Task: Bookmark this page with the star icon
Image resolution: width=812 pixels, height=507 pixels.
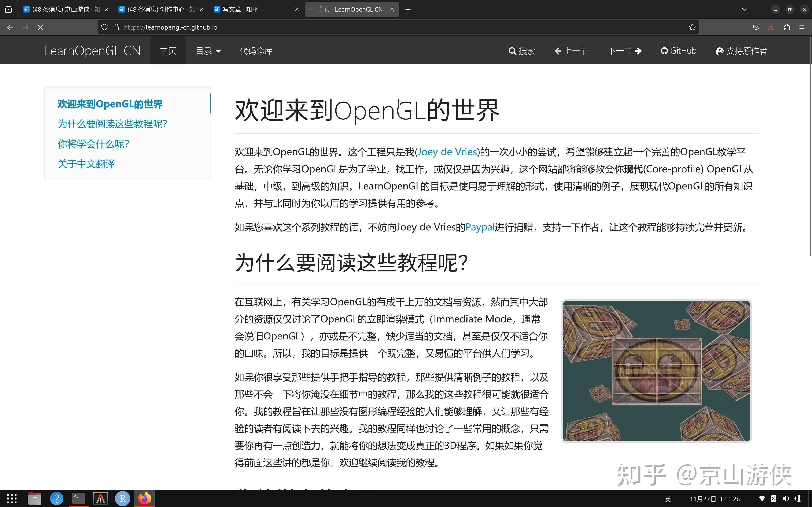Action: pos(692,27)
